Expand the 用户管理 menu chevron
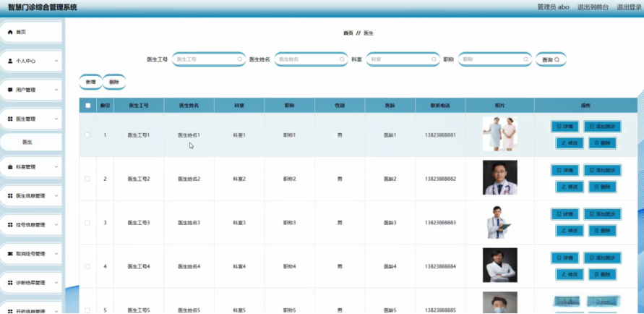 (56, 90)
